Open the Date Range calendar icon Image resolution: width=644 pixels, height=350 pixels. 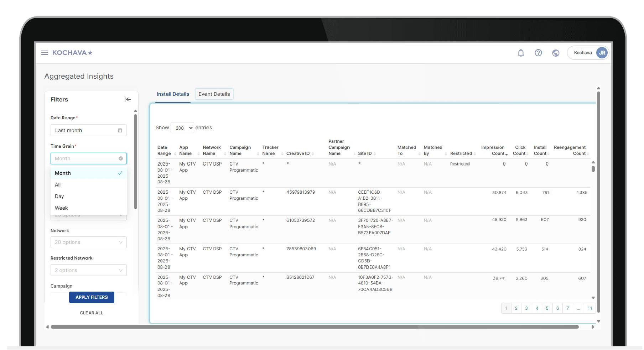[120, 130]
